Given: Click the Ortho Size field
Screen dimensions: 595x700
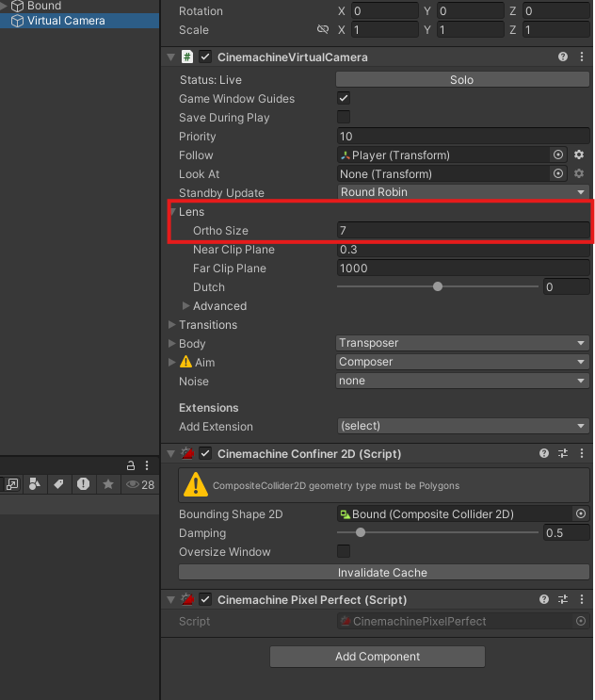Looking at the screenshot, I should (x=463, y=231).
